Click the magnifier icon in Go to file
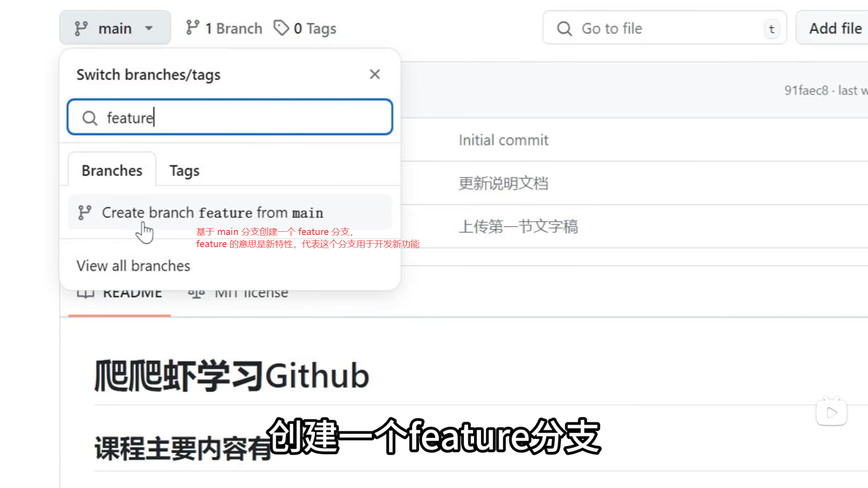Image resolution: width=868 pixels, height=488 pixels. point(564,28)
